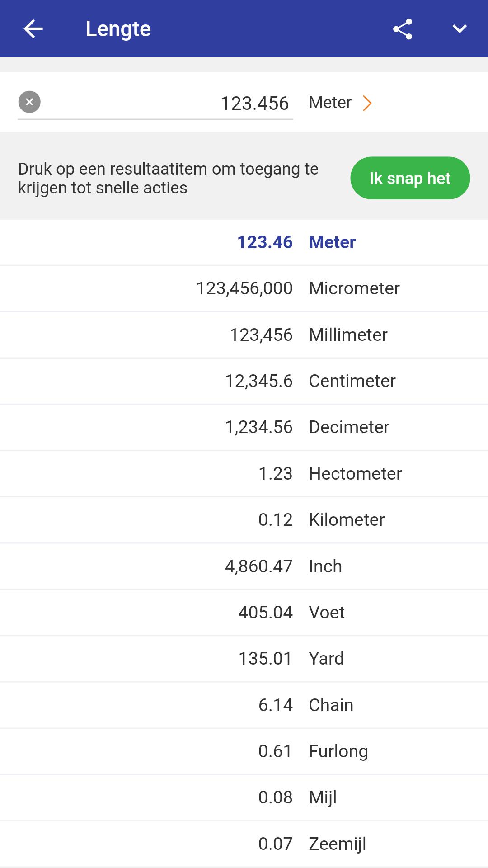This screenshot has width=488, height=868.
Task: Open the Kilometer result item
Action: coord(244,520)
